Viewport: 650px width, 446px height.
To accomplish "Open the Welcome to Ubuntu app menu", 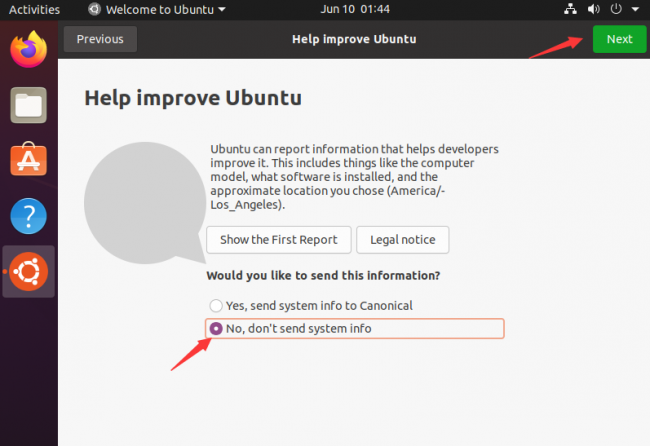I will pyautogui.click(x=157, y=9).
